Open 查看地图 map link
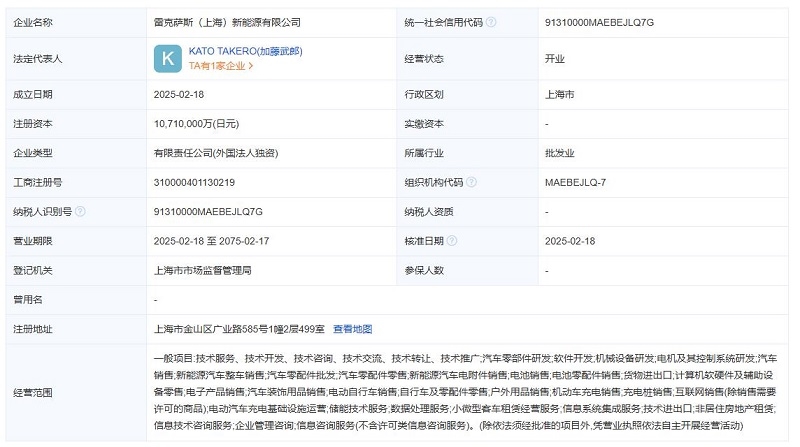The width and height of the screenshot is (800, 447). [353, 329]
